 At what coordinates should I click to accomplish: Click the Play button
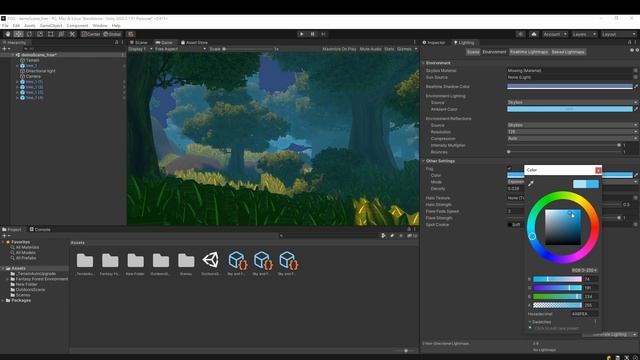click(x=301, y=34)
